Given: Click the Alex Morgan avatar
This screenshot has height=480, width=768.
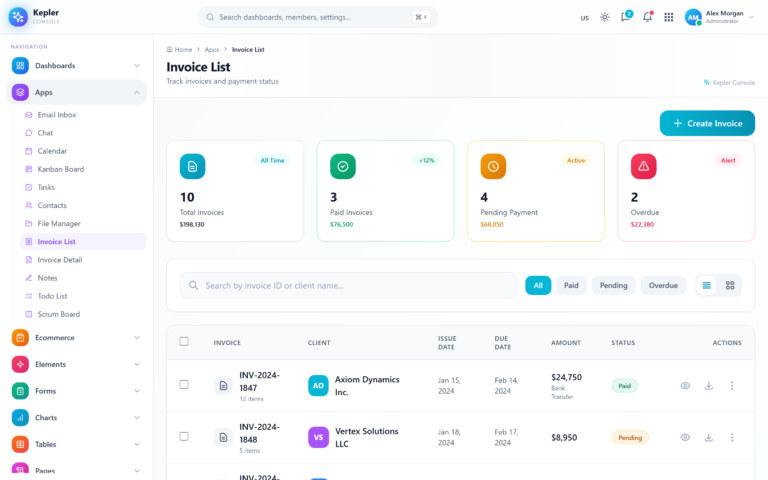Looking at the screenshot, I should click(x=693, y=17).
